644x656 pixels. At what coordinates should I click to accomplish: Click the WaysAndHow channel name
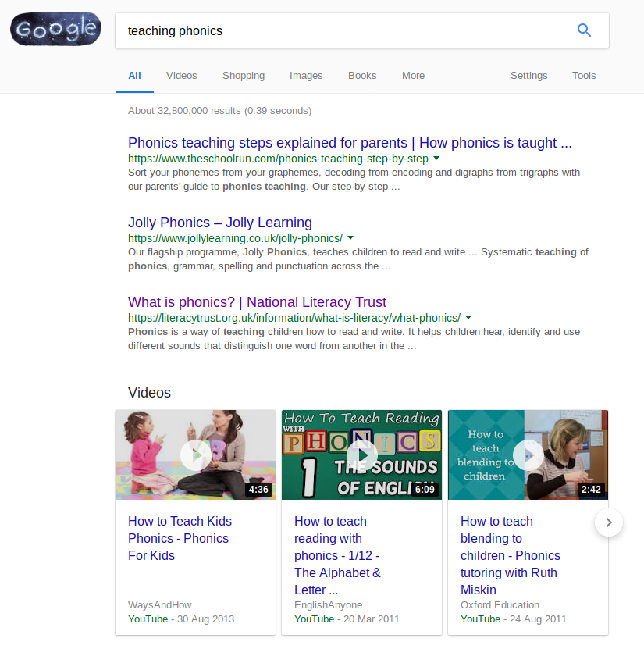[x=160, y=605]
